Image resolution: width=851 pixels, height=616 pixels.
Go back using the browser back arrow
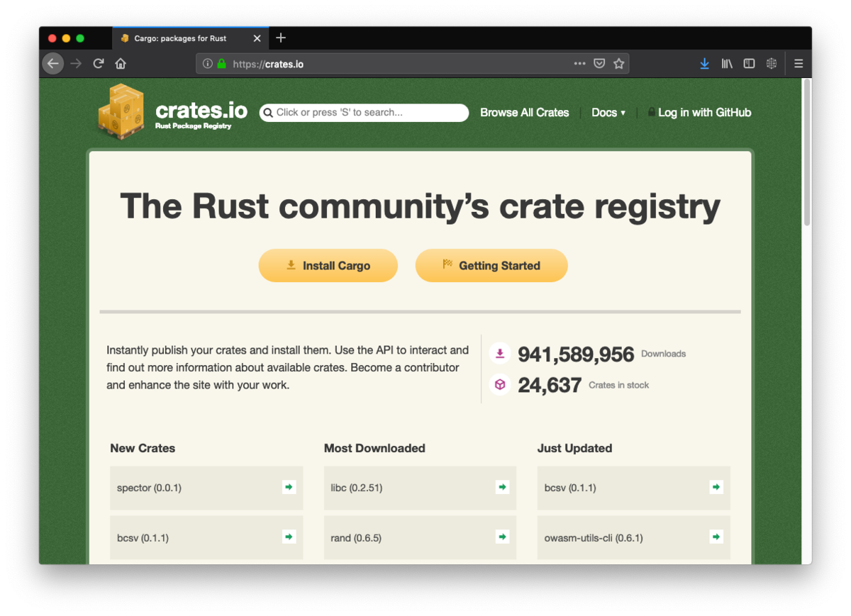pos(53,64)
